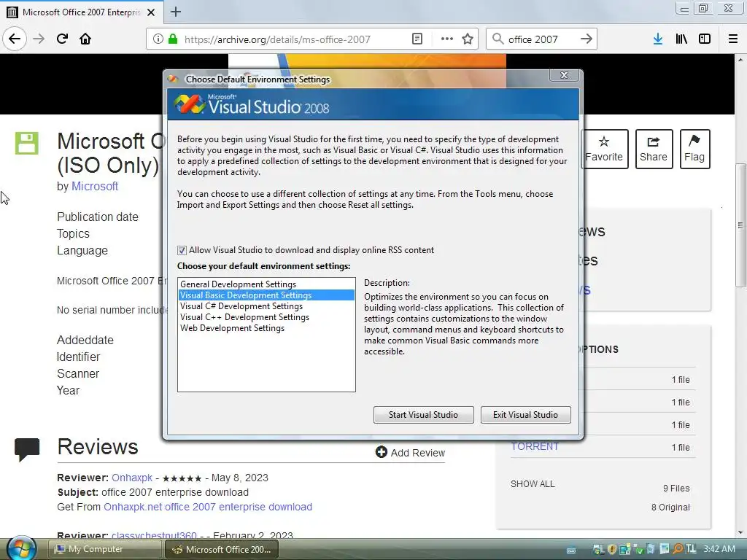
Task: Click the 8 Original count text
Action: click(x=671, y=507)
